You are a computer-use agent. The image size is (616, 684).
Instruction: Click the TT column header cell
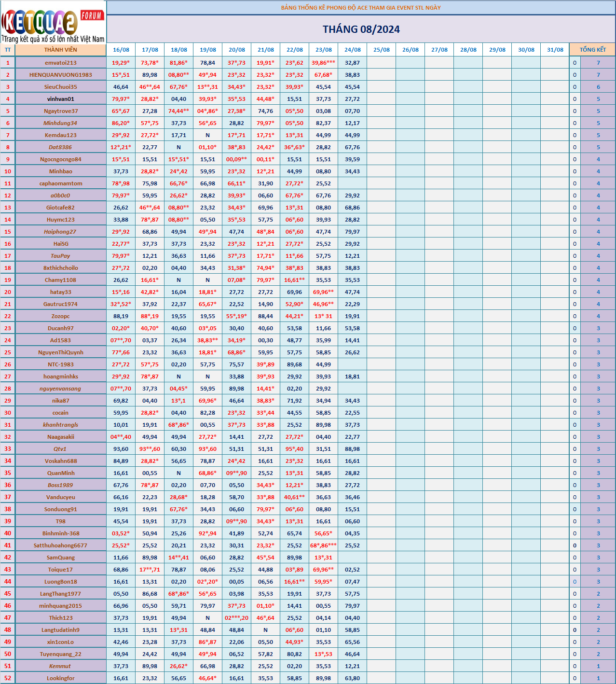pyautogui.click(x=8, y=50)
